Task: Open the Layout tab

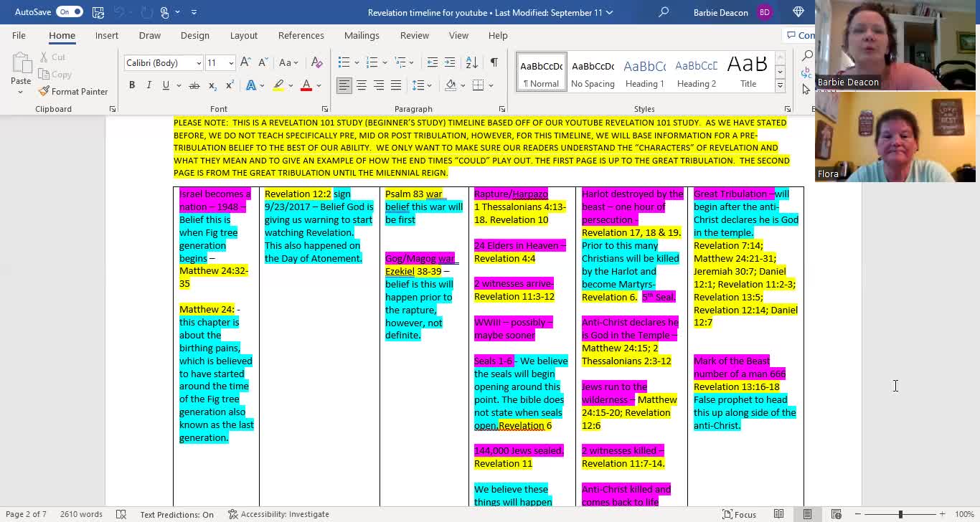Action: [x=244, y=35]
